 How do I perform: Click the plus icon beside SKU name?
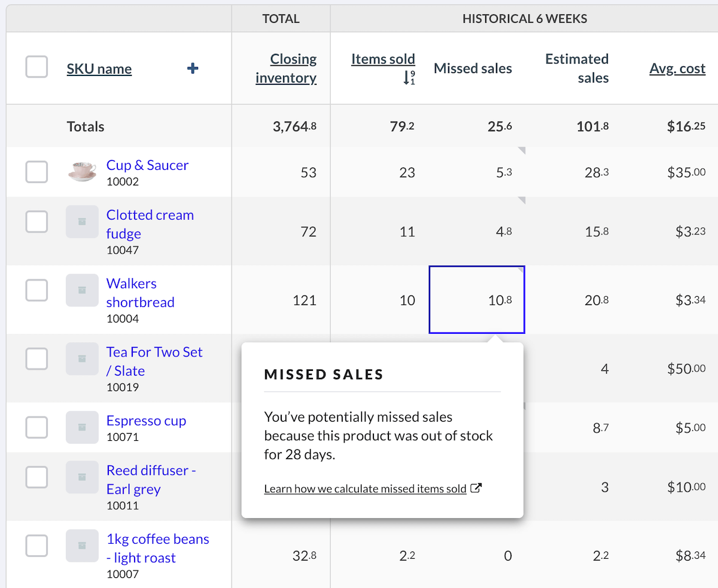(193, 69)
